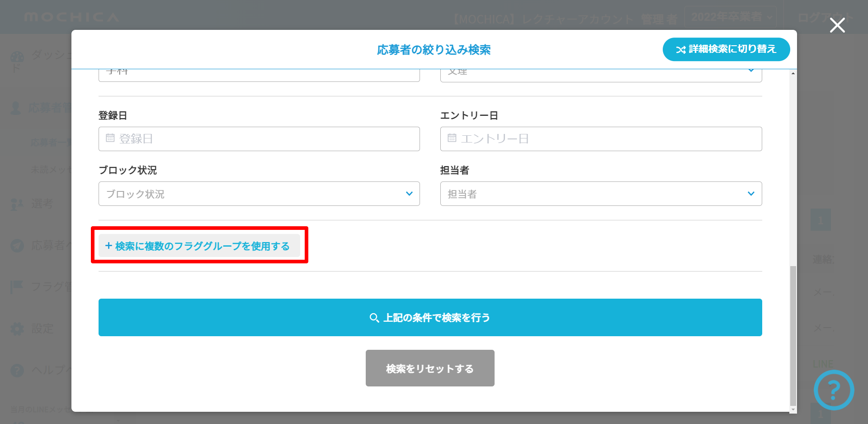Click calendar icon in エントリー日 field
868x424 pixels.
click(452, 138)
